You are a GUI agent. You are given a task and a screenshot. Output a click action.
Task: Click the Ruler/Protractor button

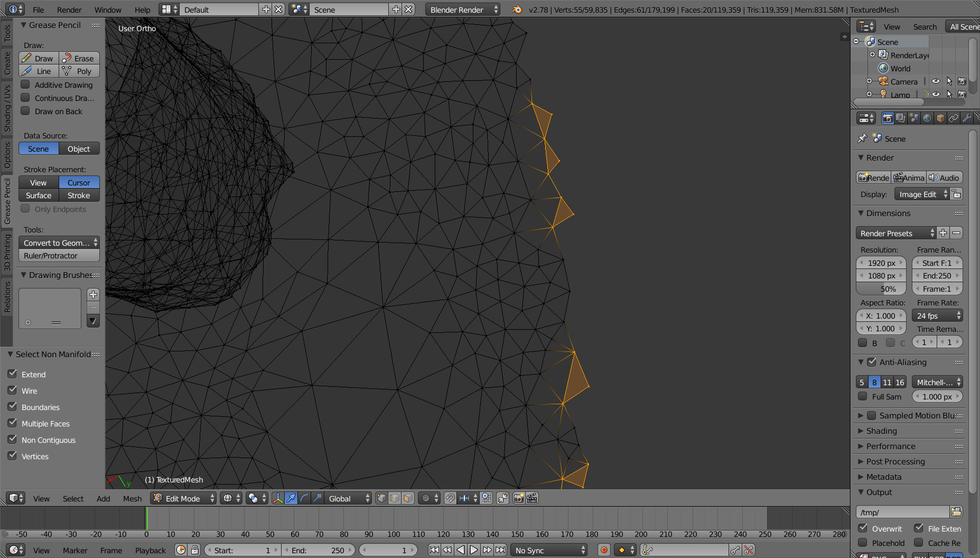[x=59, y=255]
